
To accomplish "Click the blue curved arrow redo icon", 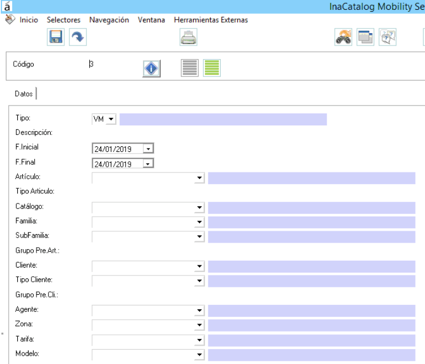I will (78, 37).
